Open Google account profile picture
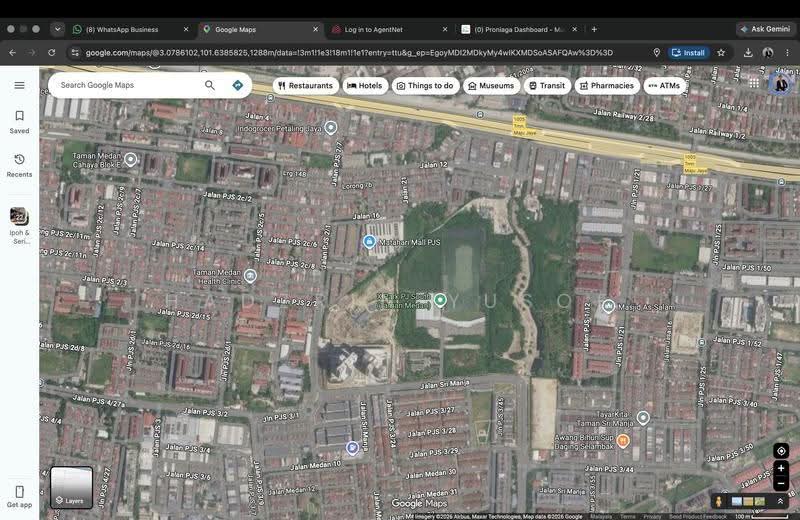 click(781, 83)
